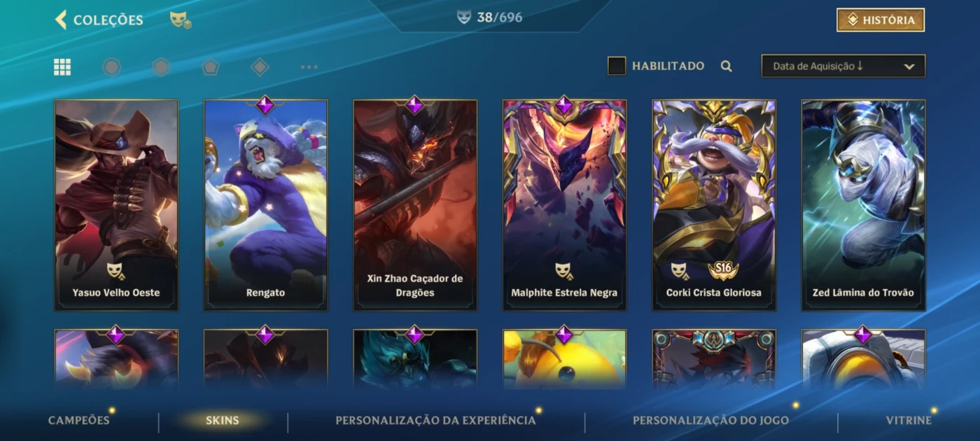Go to the Personalização do Jogo tab
This screenshot has height=441, width=980.
710,421
